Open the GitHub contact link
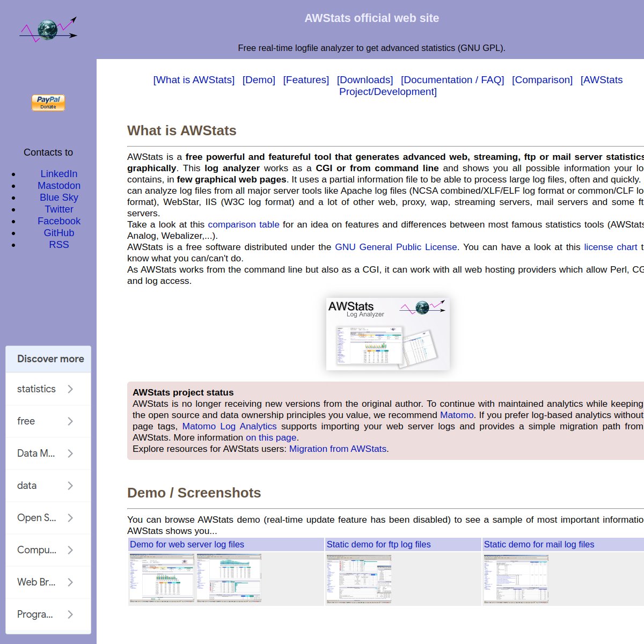This screenshot has height=644, width=644. click(59, 233)
